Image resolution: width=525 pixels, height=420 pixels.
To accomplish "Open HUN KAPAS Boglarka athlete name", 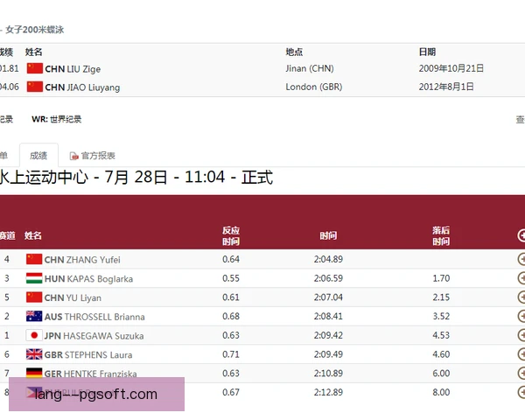I will click(x=88, y=279).
